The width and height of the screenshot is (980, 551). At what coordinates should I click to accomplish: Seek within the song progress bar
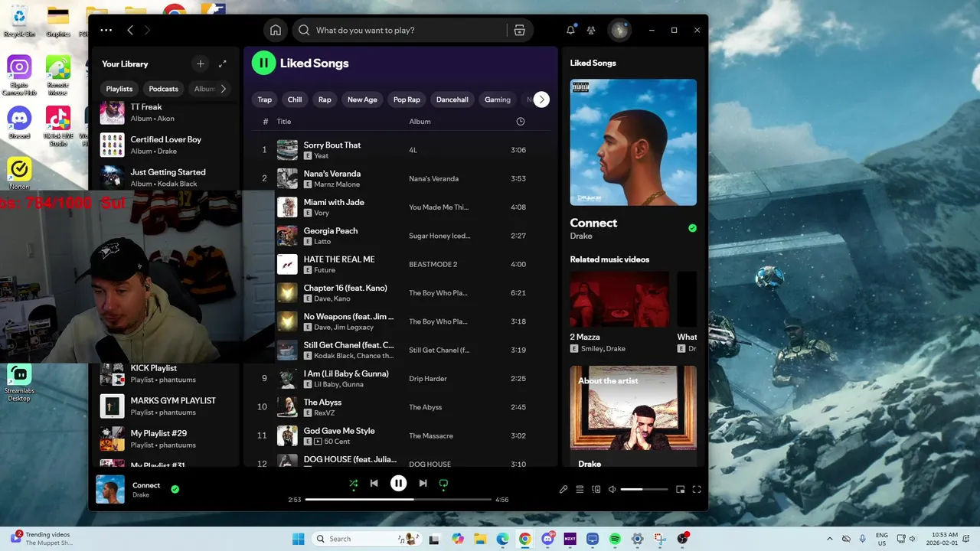[398, 500]
